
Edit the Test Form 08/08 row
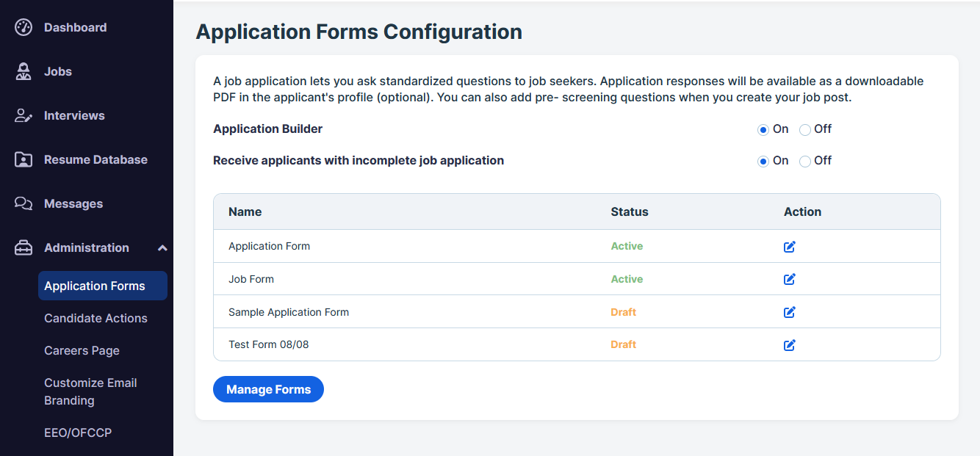790,344
